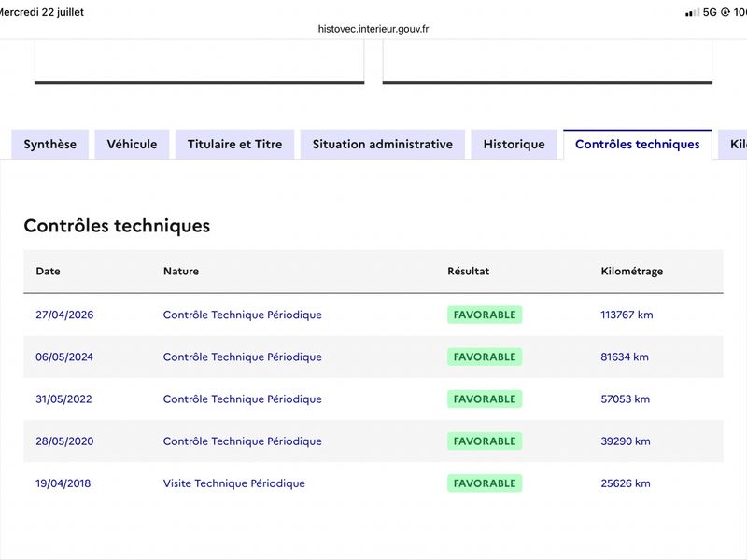Open the Titulaire et Titre tab
Viewport: 747px width, 560px height.
235,145
